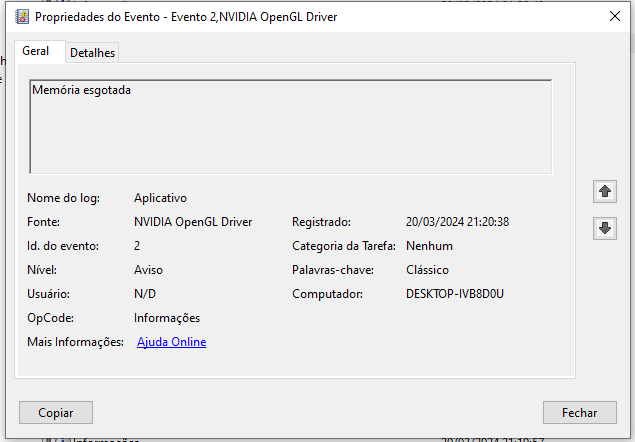Image resolution: width=635 pixels, height=442 pixels.
Task: Click the 'Memória esgotada' description text
Action: pyautogui.click(x=81, y=90)
